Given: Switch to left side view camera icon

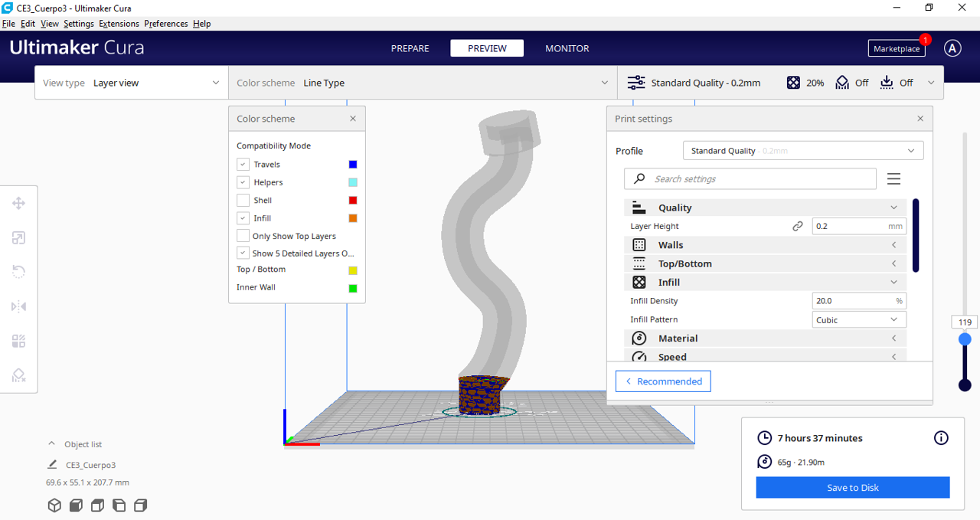Looking at the screenshot, I should pos(119,505).
